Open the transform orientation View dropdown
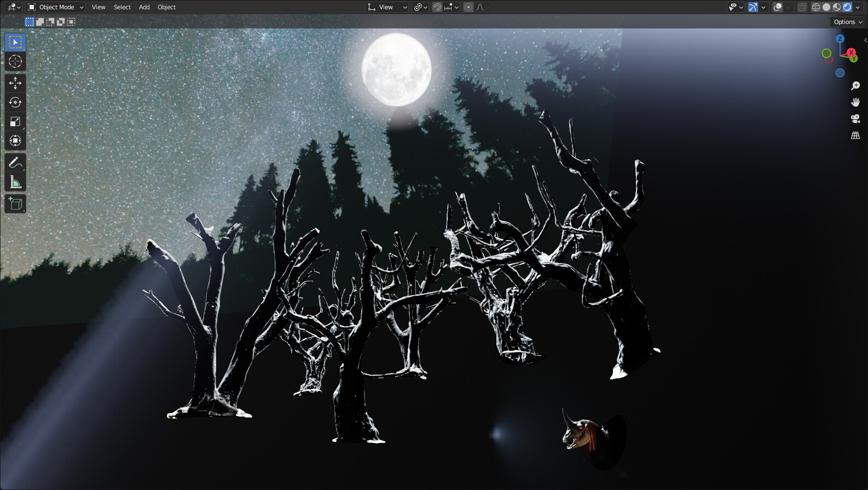 coord(387,7)
